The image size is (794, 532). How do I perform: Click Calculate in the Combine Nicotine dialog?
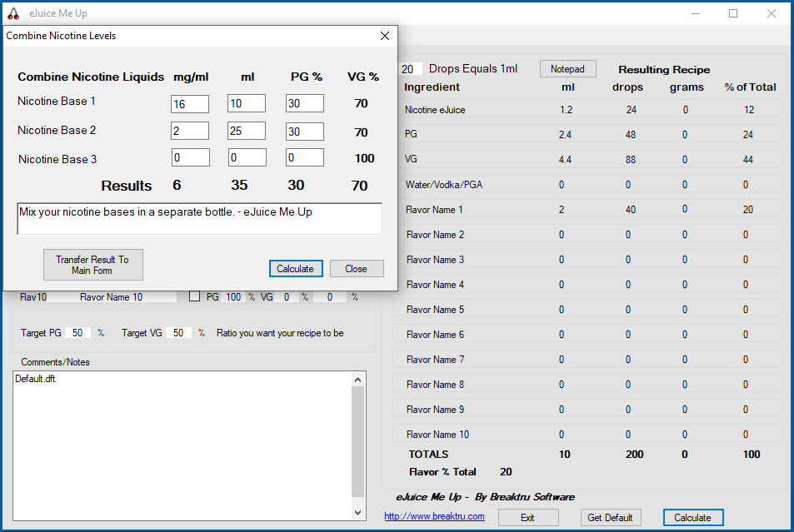coord(296,269)
